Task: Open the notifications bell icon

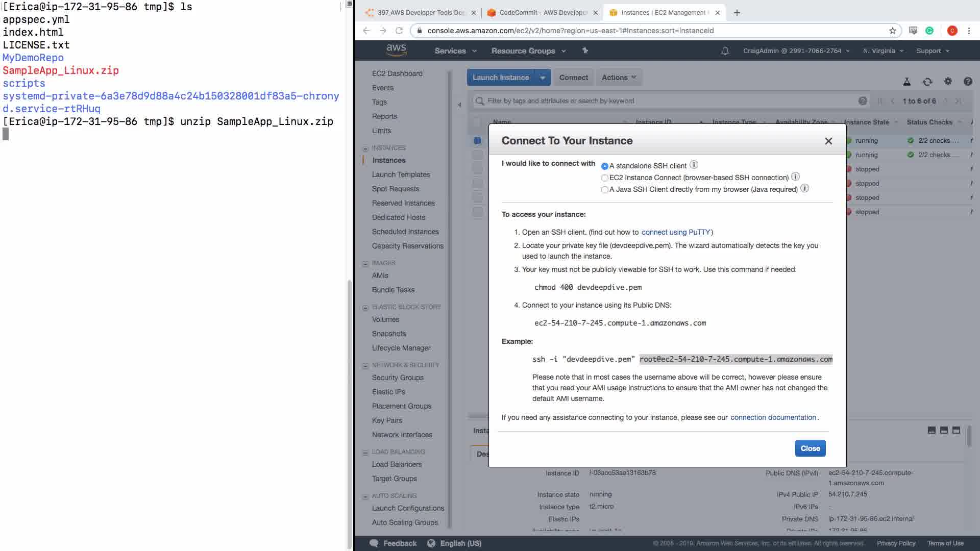Action: pos(725,51)
